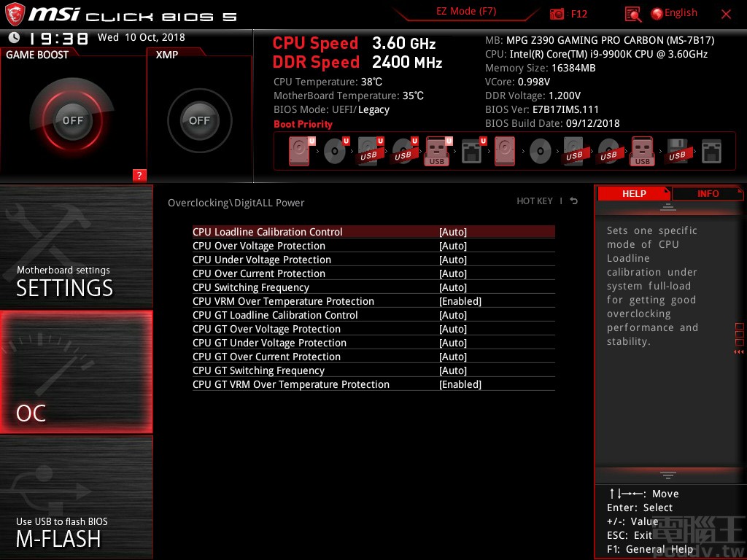
Task: Click the red question mark Game Boost help
Action: pyautogui.click(x=139, y=175)
